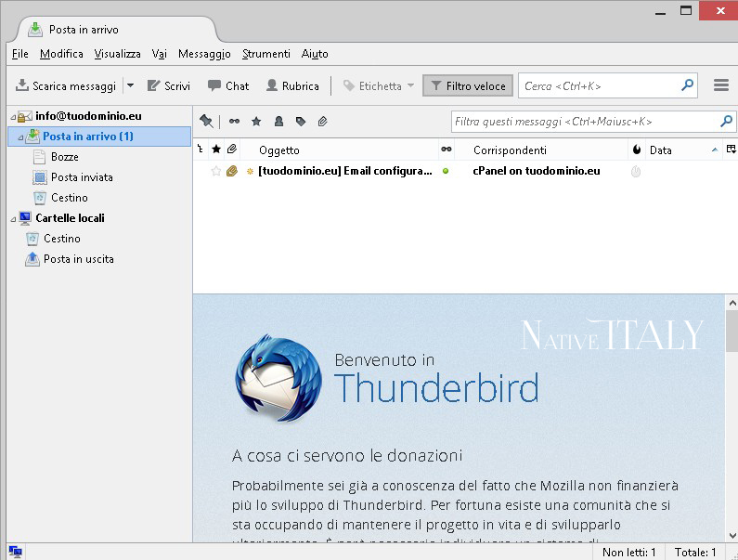The image size is (738, 560).
Task: Compose a new message with Scrivi
Action: [x=169, y=86]
